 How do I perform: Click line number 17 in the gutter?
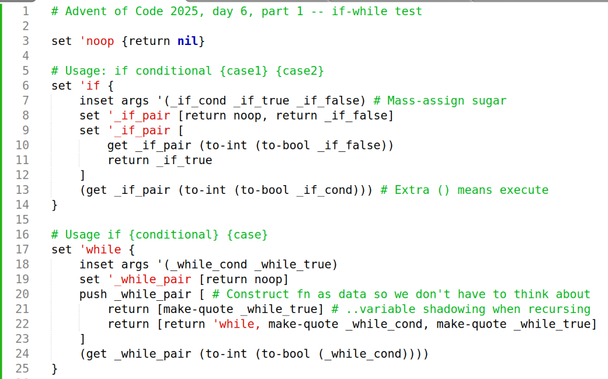[x=22, y=249]
